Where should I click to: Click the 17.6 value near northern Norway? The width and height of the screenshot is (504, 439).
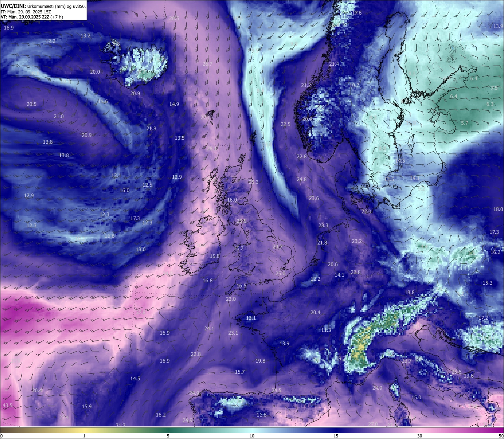coord(357,13)
